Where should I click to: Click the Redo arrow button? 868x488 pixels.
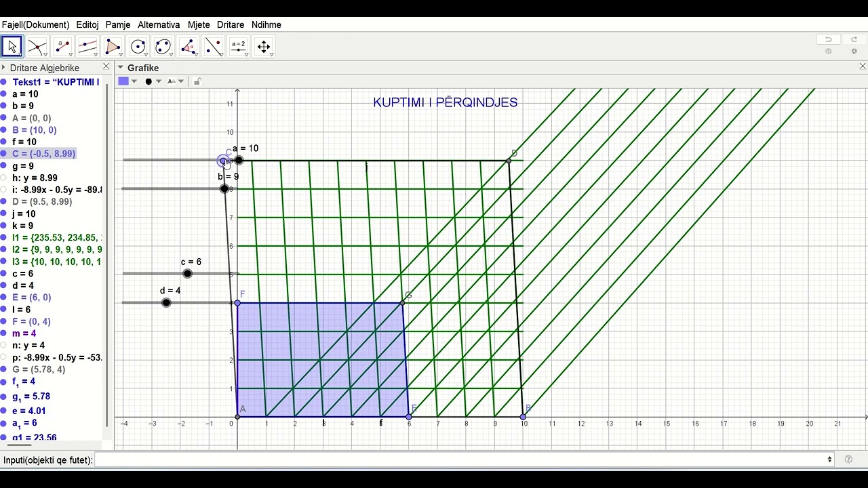pos(854,39)
